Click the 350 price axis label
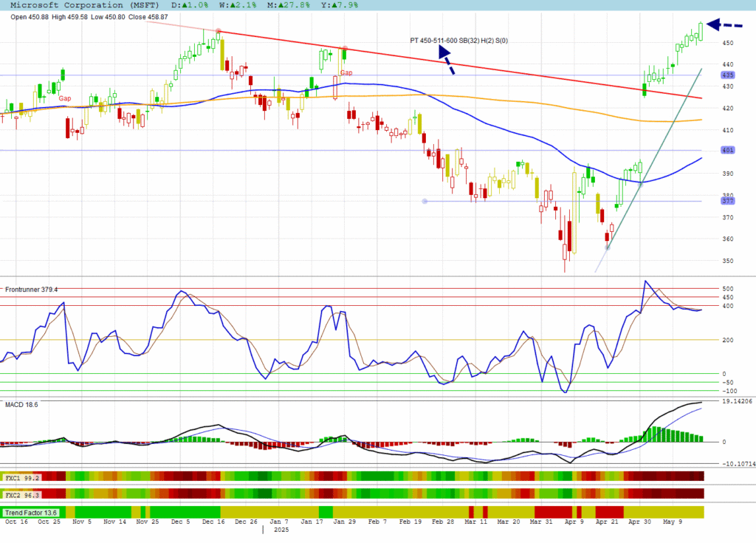This screenshot has height=543, width=756. coord(727,261)
